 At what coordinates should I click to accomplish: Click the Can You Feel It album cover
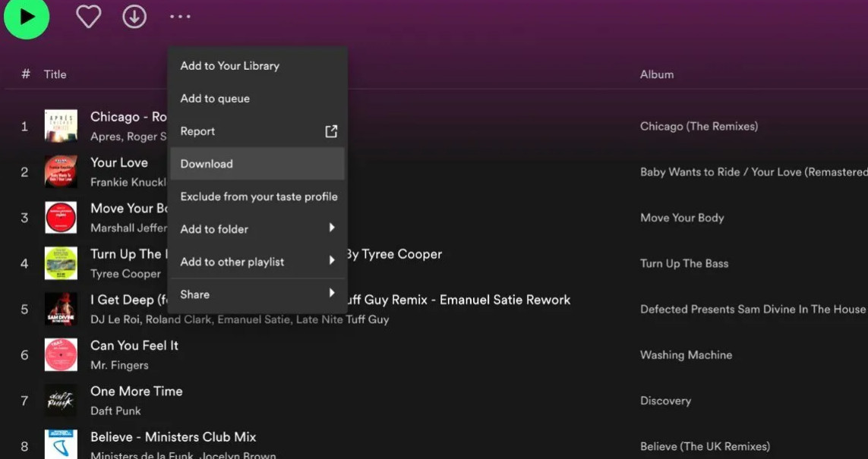pyautogui.click(x=61, y=355)
